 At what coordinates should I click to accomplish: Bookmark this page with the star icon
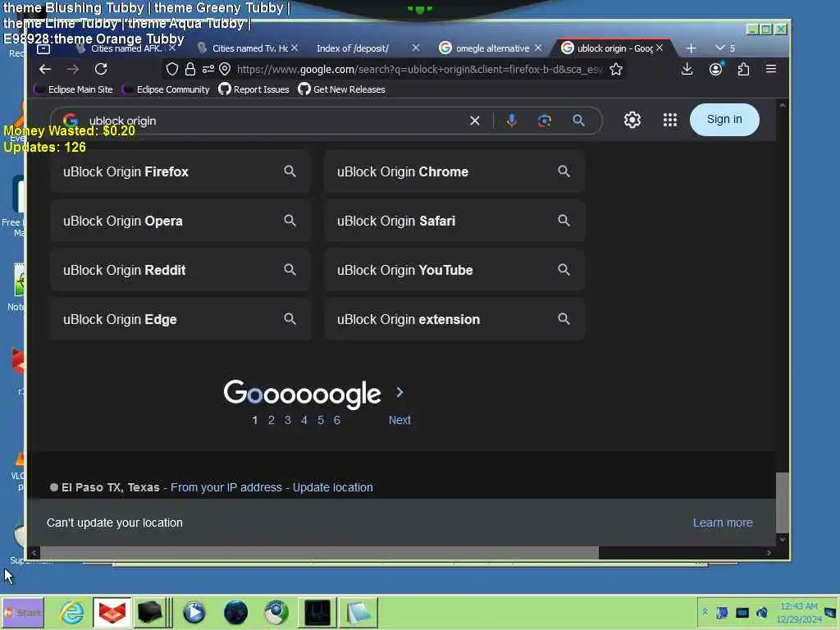(616, 69)
